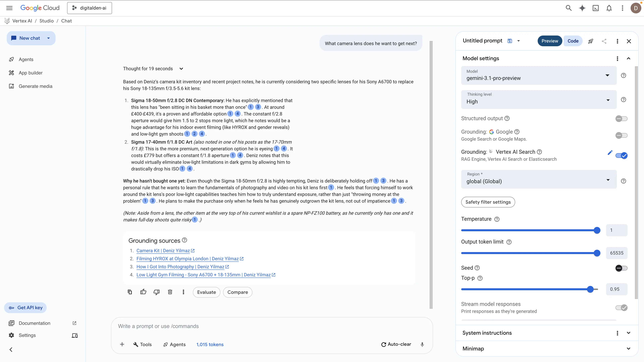Click the thumbs down feedback icon
644x362 pixels.
pos(156,292)
